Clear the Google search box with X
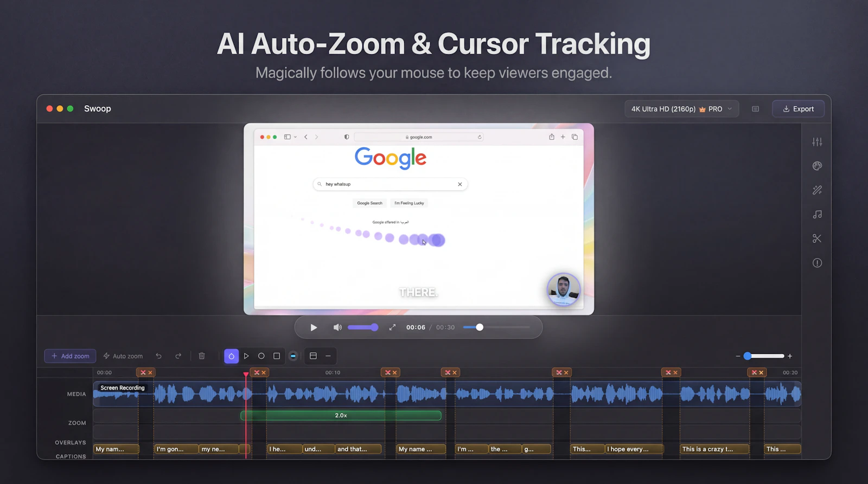 (x=460, y=184)
